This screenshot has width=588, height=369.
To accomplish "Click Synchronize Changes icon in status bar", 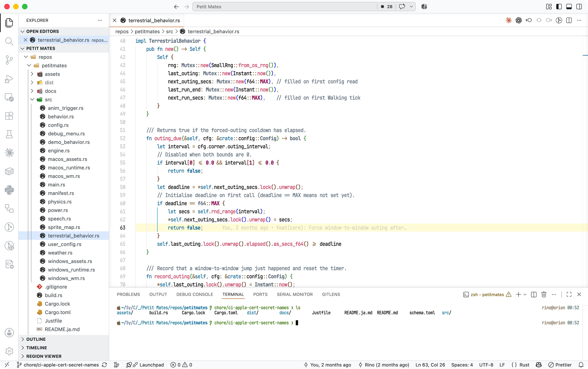I will pyautogui.click(x=104, y=365).
